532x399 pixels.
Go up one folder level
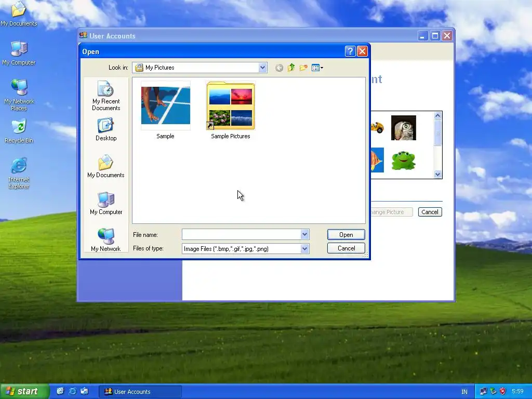coord(291,68)
